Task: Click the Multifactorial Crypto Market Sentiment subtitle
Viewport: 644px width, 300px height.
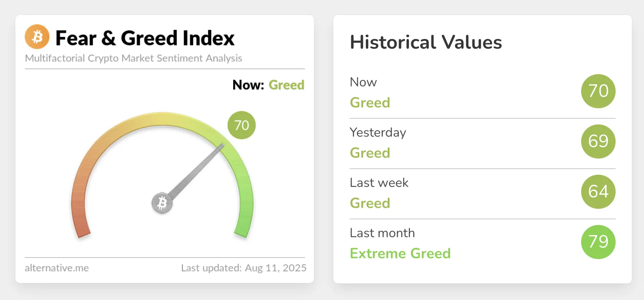Action: pos(133,58)
